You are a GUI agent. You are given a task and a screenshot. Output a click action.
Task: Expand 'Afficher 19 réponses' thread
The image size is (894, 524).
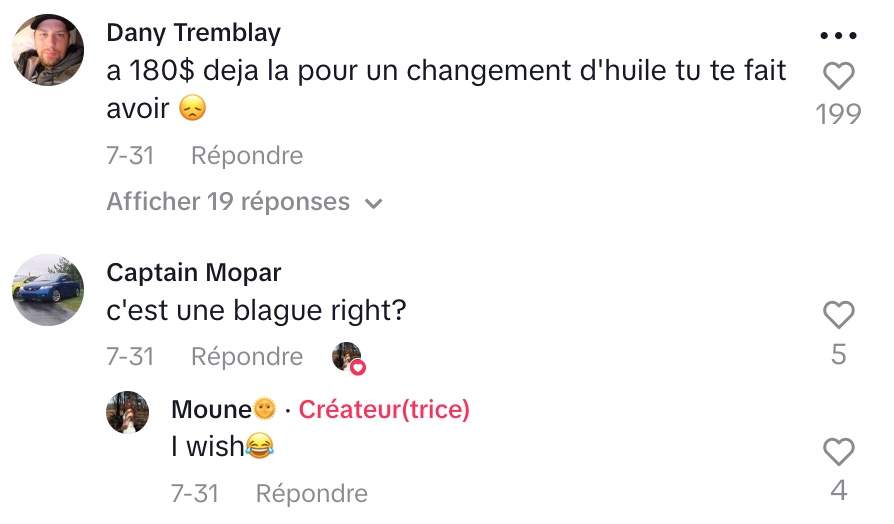245,202
